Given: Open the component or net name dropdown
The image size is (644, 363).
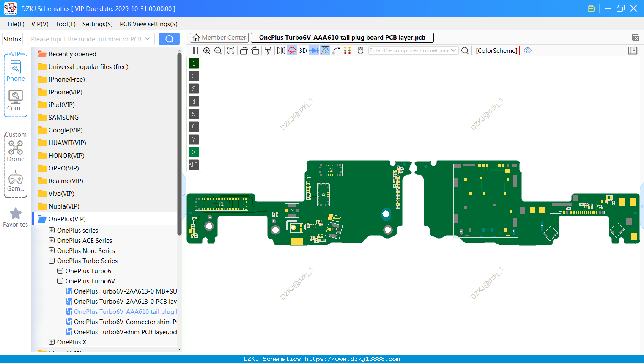Looking at the screenshot, I should point(454,50).
